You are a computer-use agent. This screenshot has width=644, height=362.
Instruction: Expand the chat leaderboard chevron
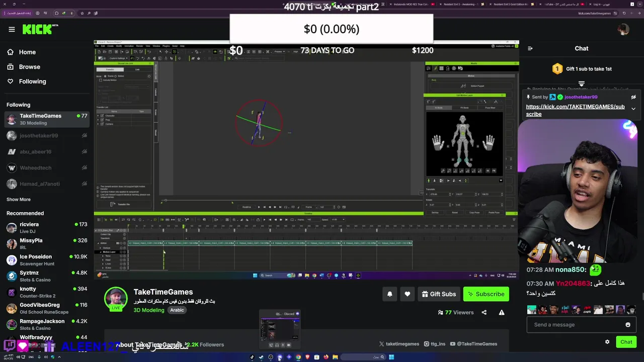click(581, 83)
